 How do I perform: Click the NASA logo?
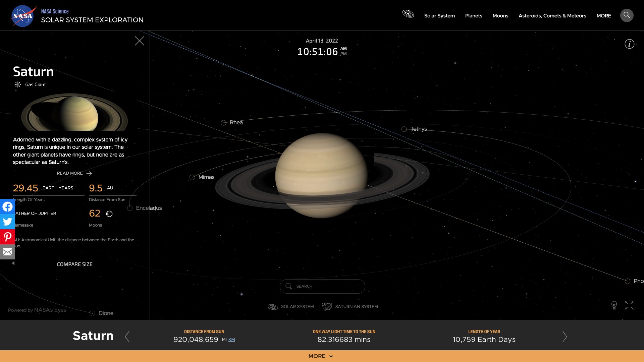click(x=23, y=16)
